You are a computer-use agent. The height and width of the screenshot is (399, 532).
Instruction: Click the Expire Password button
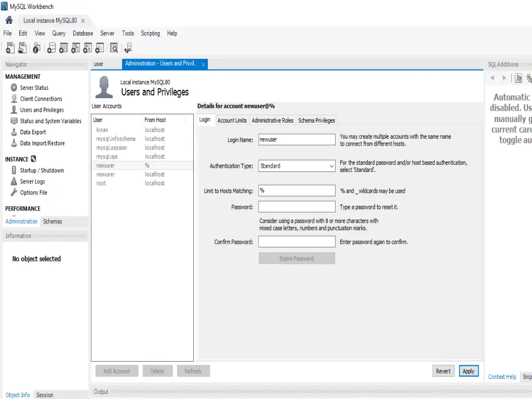297,259
